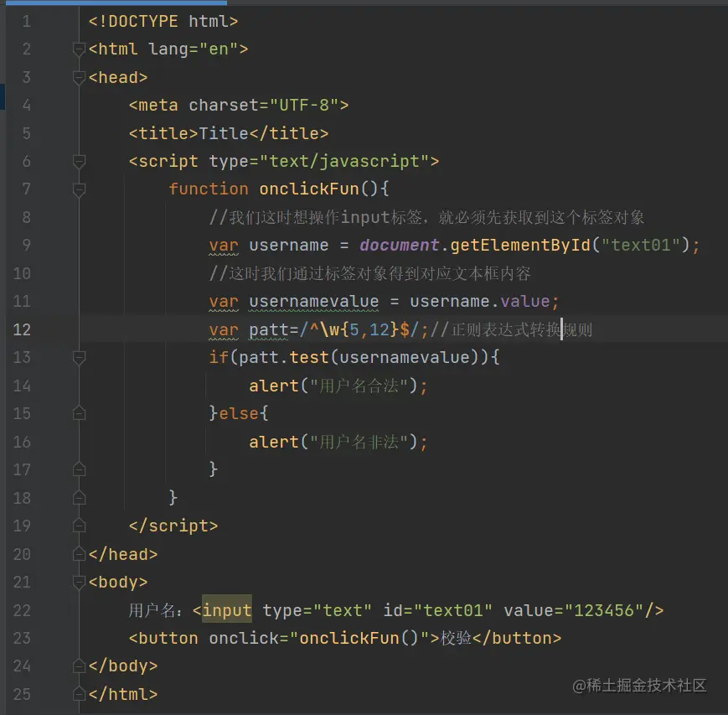Click the document keyword on line 9
This screenshot has height=715, width=728.
coord(400,245)
